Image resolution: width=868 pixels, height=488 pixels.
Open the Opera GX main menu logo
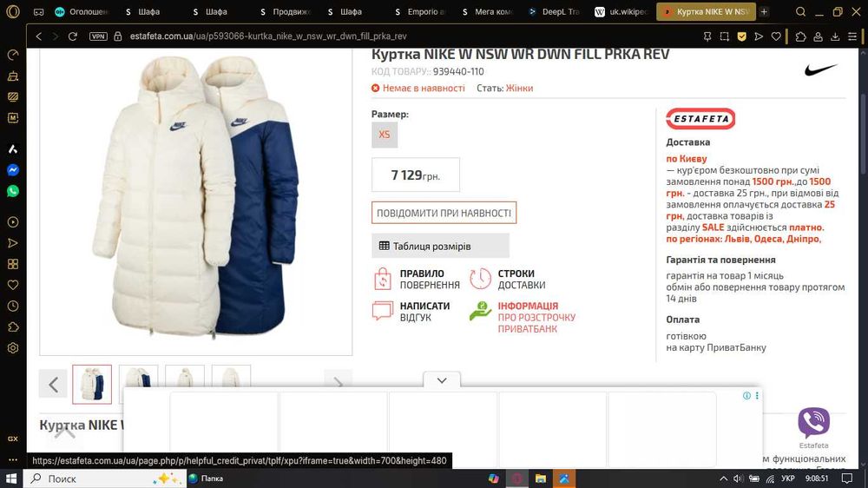(13, 11)
